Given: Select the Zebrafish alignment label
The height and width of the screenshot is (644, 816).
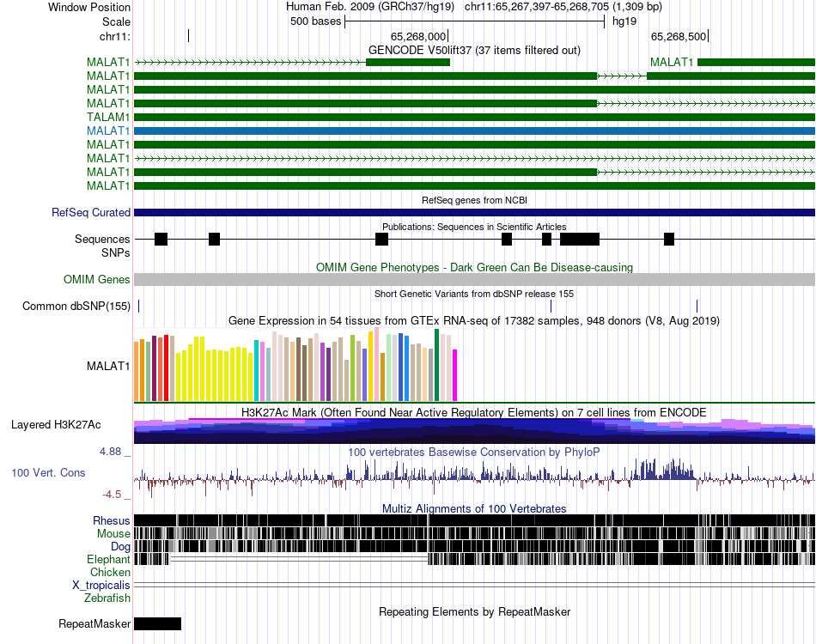Looking at the screenshot, I should coord(107,598).
